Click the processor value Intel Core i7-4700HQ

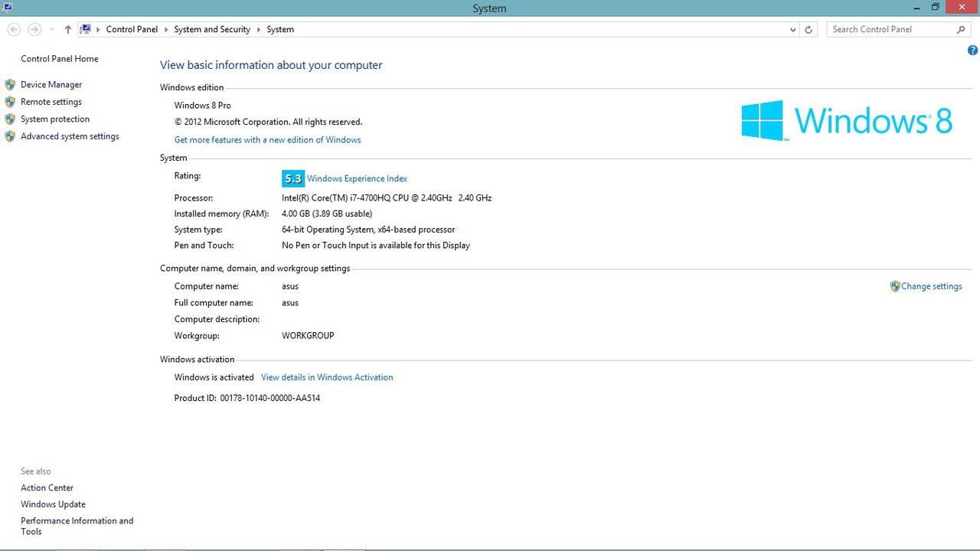(x=387, y=197)
